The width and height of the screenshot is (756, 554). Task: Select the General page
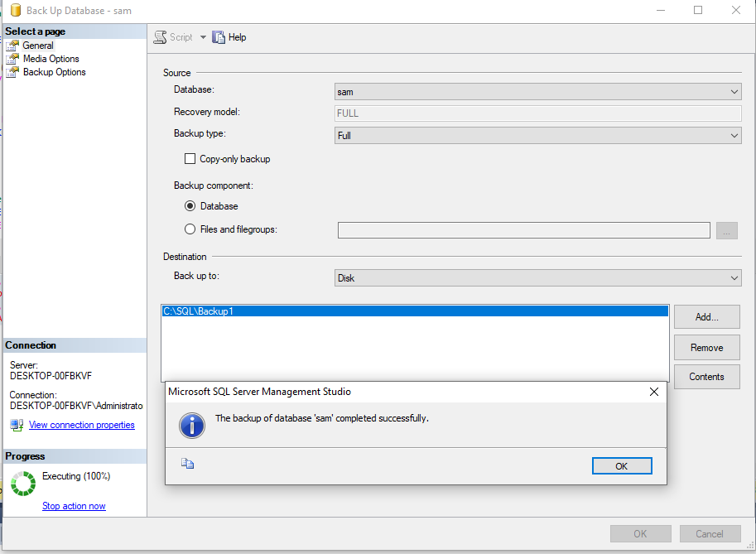(38, 46)
